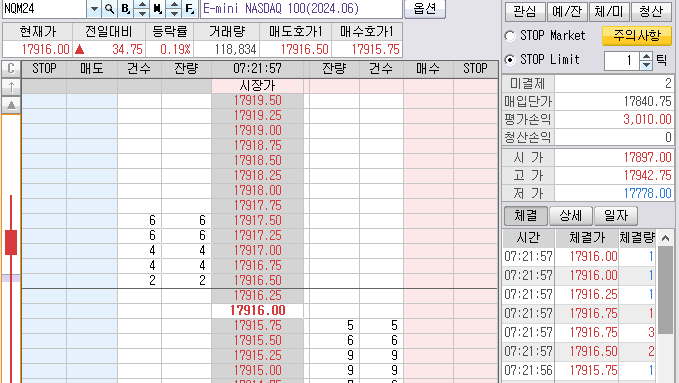Click the 17919.50 price row
This screenshot has width=679, height=383.
[258, 101]
